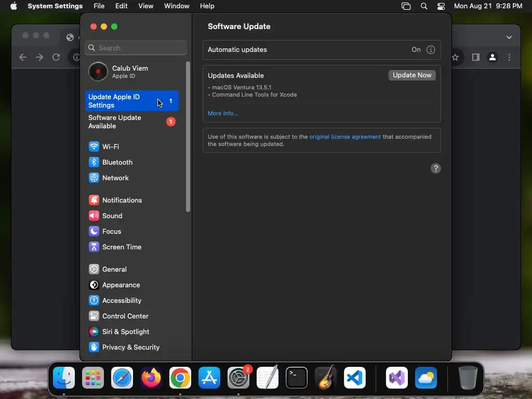
Task: Expand tab search chevron in browser window
Action: click(x=509, y=37)
